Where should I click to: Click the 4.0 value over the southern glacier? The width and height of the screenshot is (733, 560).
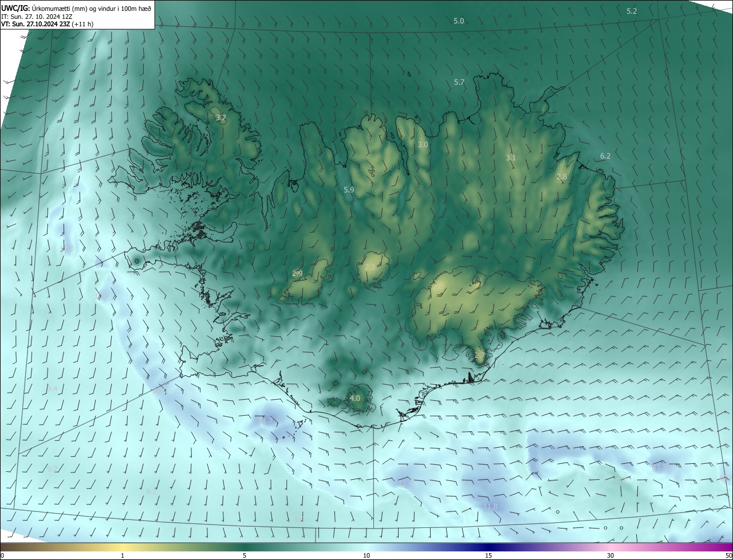354,399
